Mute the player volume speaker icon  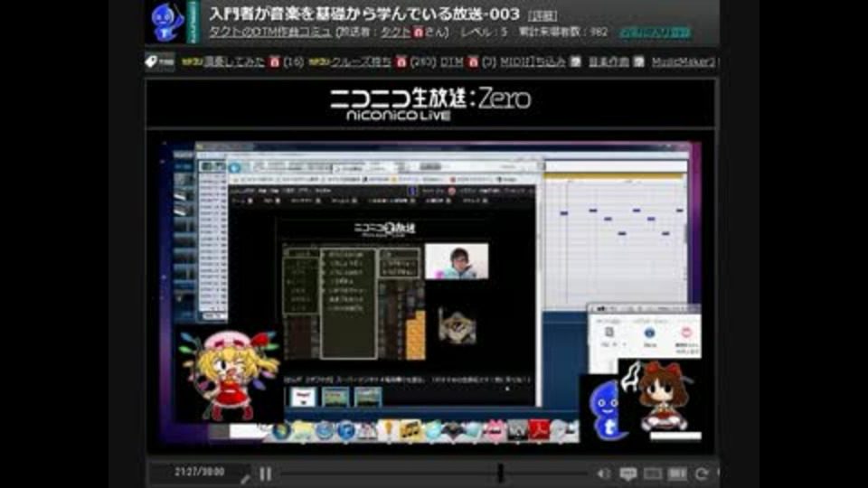click(x=603, y=474)
